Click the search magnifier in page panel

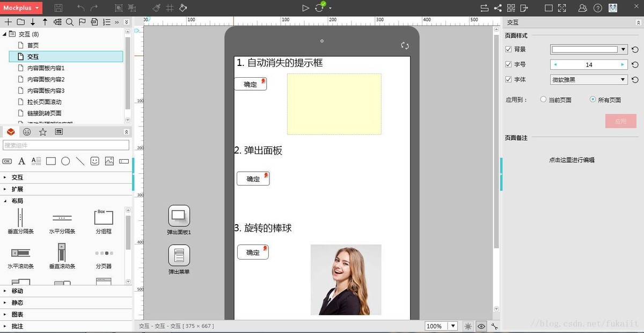70,22
